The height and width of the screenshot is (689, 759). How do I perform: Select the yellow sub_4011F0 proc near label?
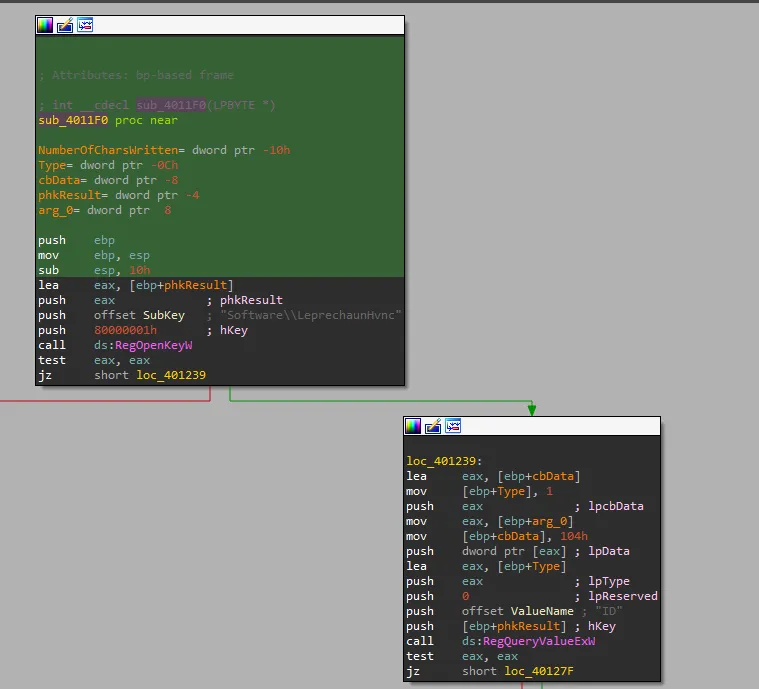pyautogui.click(x=73, y=120)
